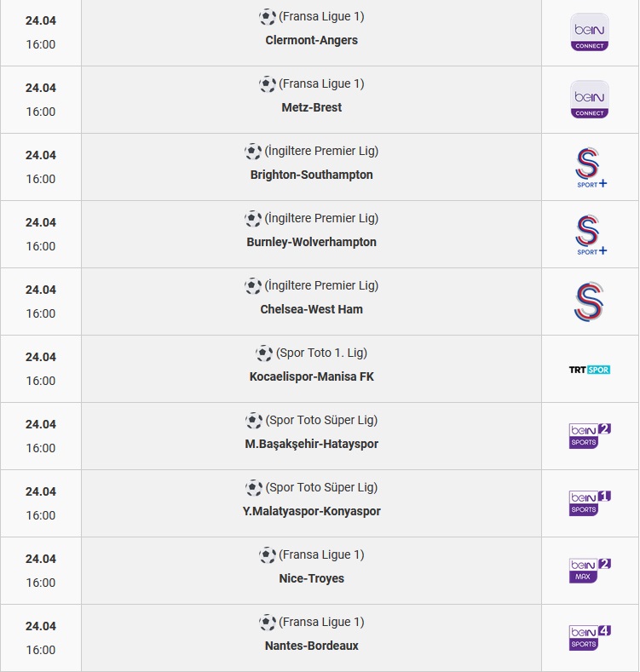This screenshot has width=640, height=672.
Task: Click beIN Connect logo for Clermont-Angers
Action: click(x=590, y=32)
